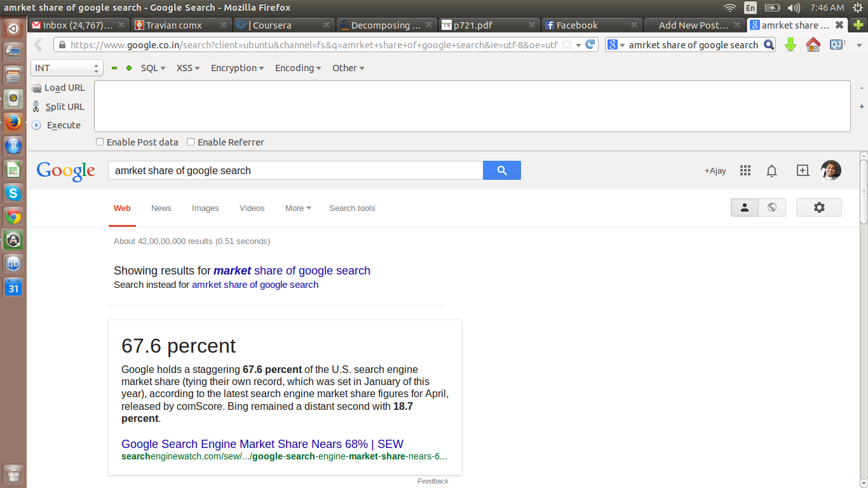Viewport: 868px width, 488px height.
Task: Open Skype from the Ubuntu launcher
Action: pyautogui.click(x=13, y=193)
